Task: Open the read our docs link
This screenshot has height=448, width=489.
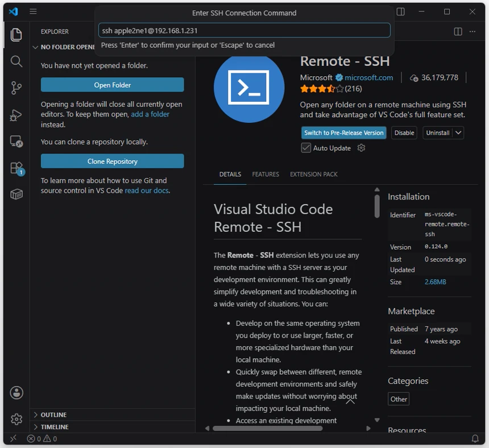Action: pyautogui.click(x=147, y=190)
